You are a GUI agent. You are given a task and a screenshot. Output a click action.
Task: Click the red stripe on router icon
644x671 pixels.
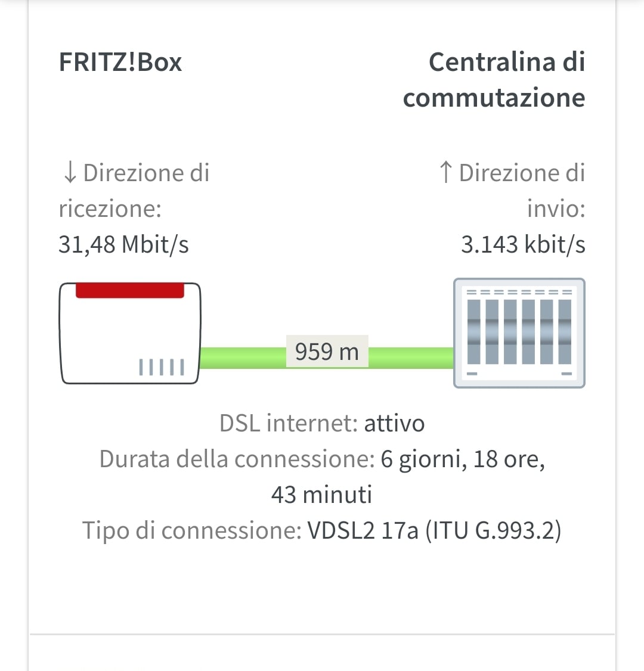(130, 290)
